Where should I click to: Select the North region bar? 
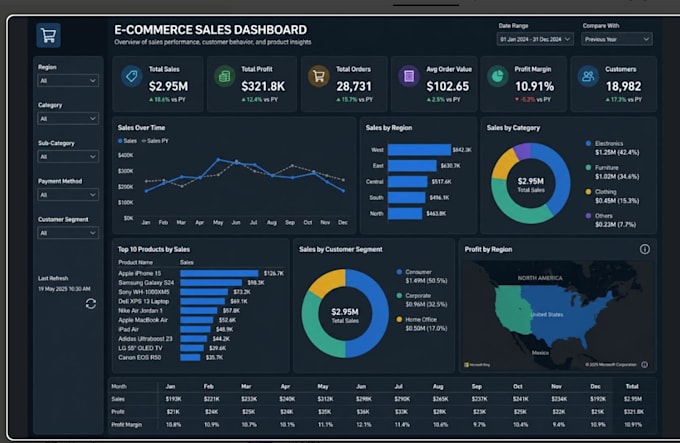[405, 213]
